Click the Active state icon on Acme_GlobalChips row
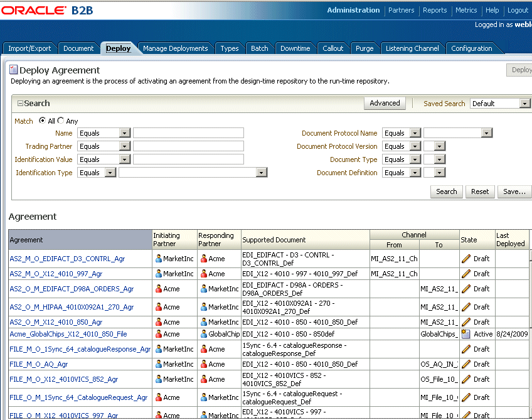This screenshot has height=420, width=532. [x=465, y=334]
